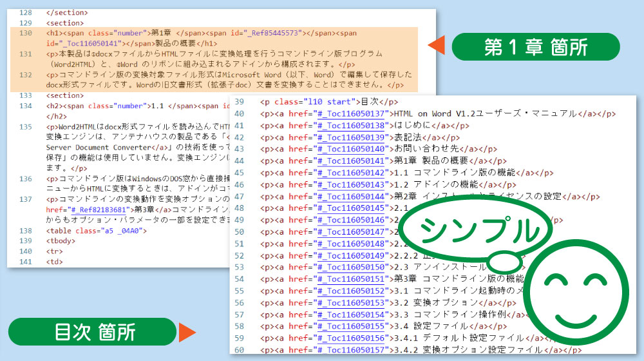Image resolution: width=644 pixels, height=361 pixels.
Task: Select line number 130 in the left code panel
Action: [26, 33]
